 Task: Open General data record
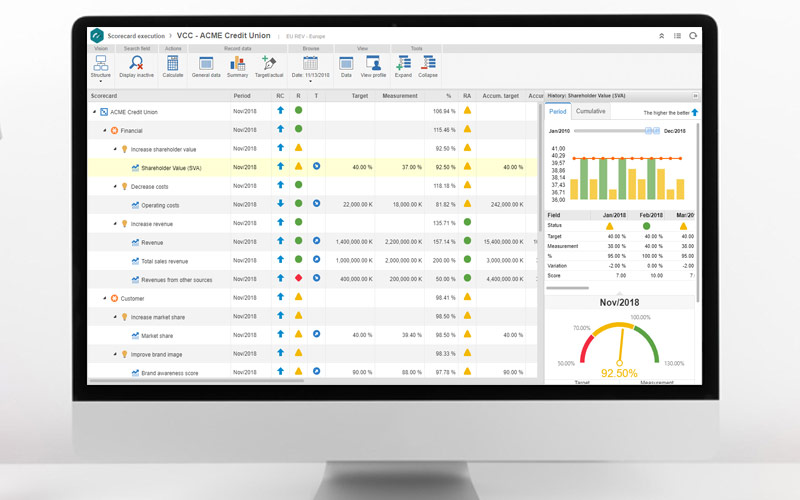pyautogui.click(x=206, y=64)
